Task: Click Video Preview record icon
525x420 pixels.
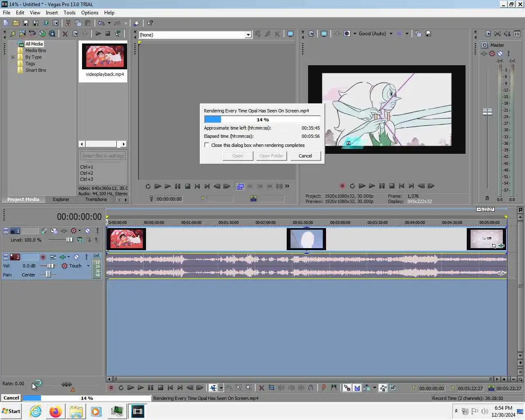Action: tap(342, 186)
